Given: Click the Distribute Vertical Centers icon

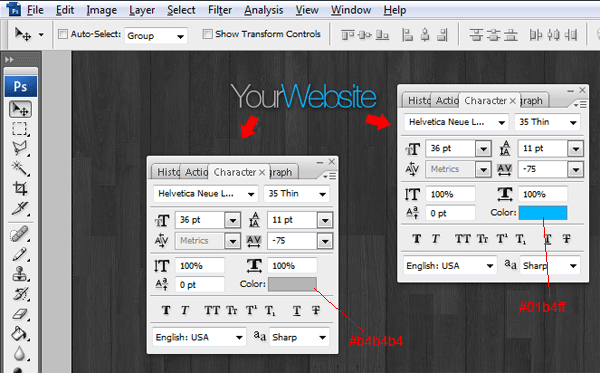Looking at the screenshot, I should 493,35.
